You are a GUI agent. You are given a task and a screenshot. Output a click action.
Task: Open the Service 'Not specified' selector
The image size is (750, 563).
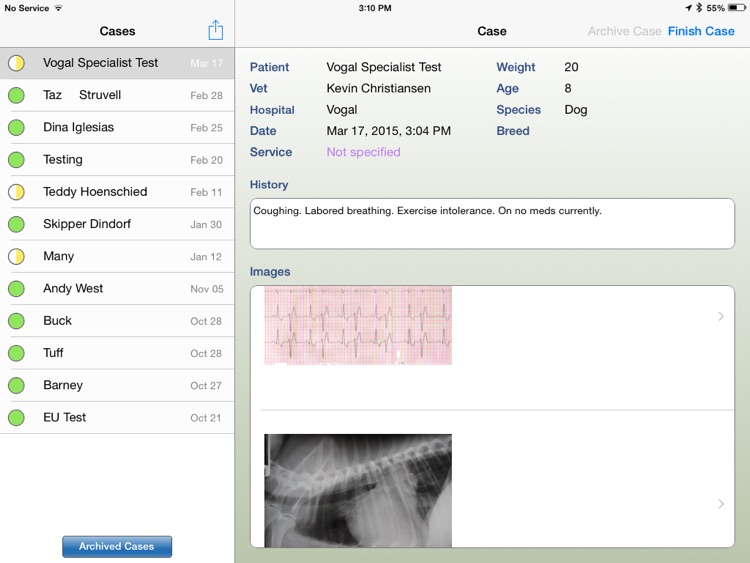coord(364,152)
